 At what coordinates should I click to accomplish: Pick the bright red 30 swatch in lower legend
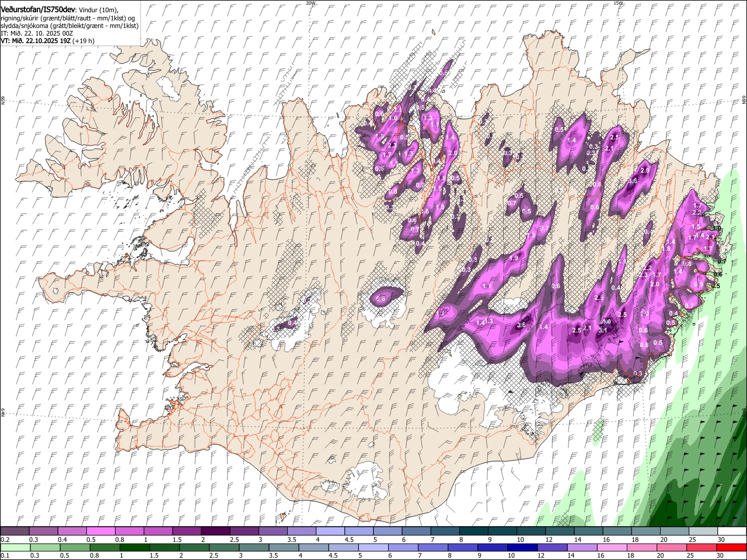tap(731, 547)
